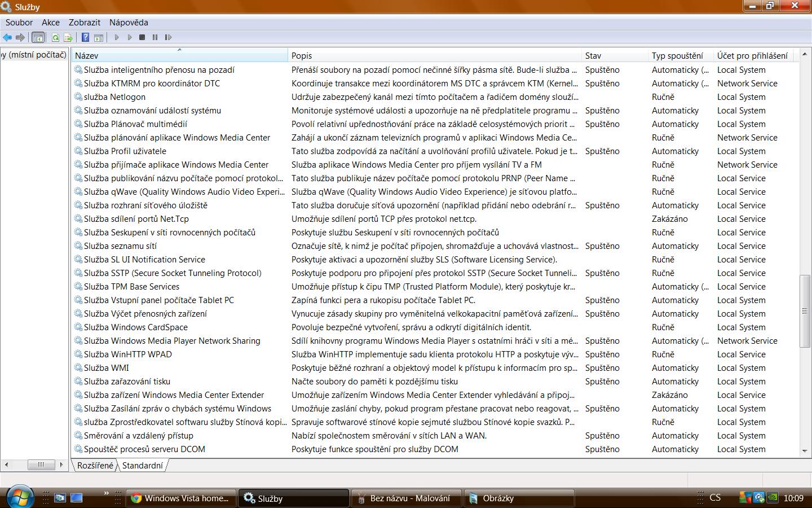Switch to the Rozšířené tab
812x508 pixels.
95,466
